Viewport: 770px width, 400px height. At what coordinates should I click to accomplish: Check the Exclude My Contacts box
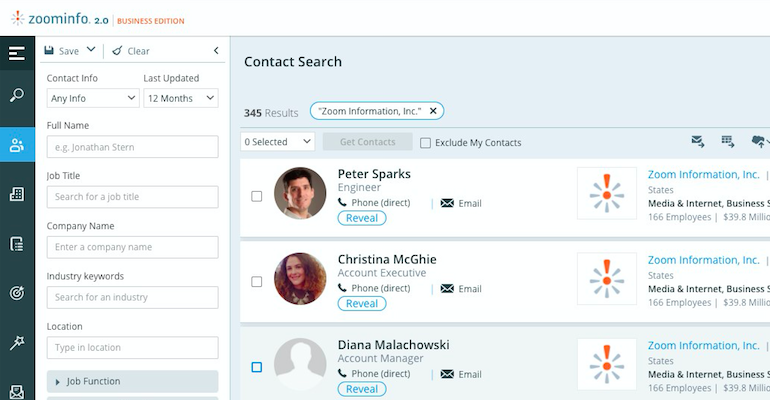426,143
